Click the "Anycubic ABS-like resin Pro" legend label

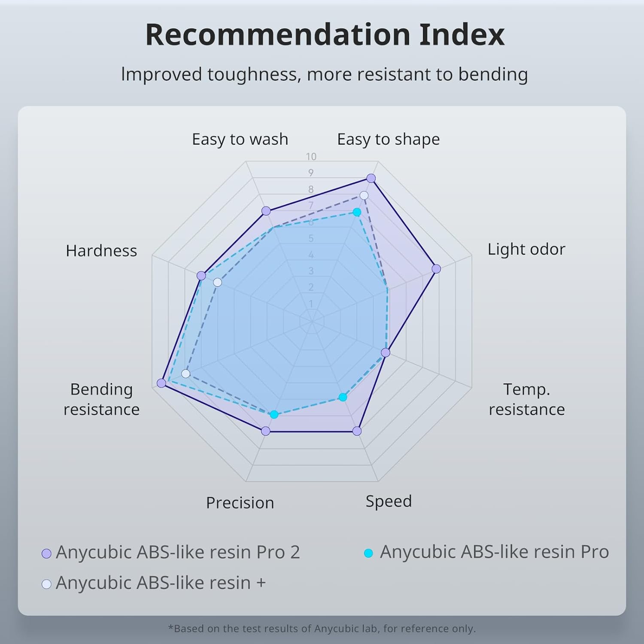(x=494, y=552)
